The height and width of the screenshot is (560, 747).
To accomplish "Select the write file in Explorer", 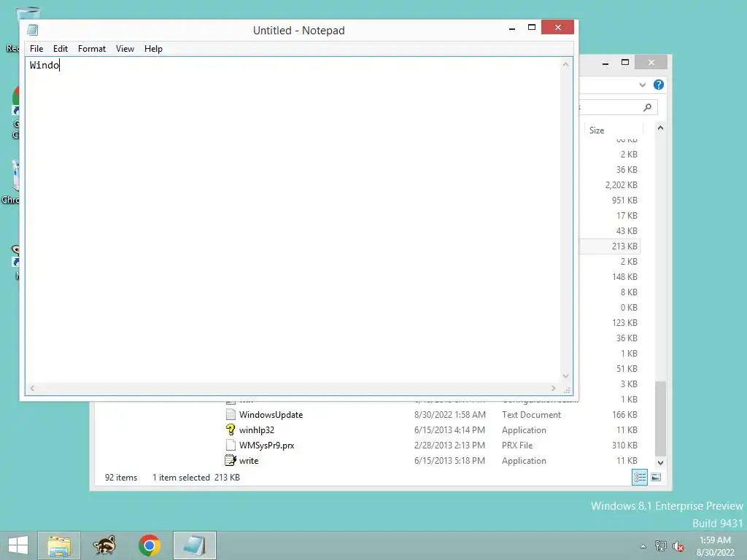I will pos(248,461).
